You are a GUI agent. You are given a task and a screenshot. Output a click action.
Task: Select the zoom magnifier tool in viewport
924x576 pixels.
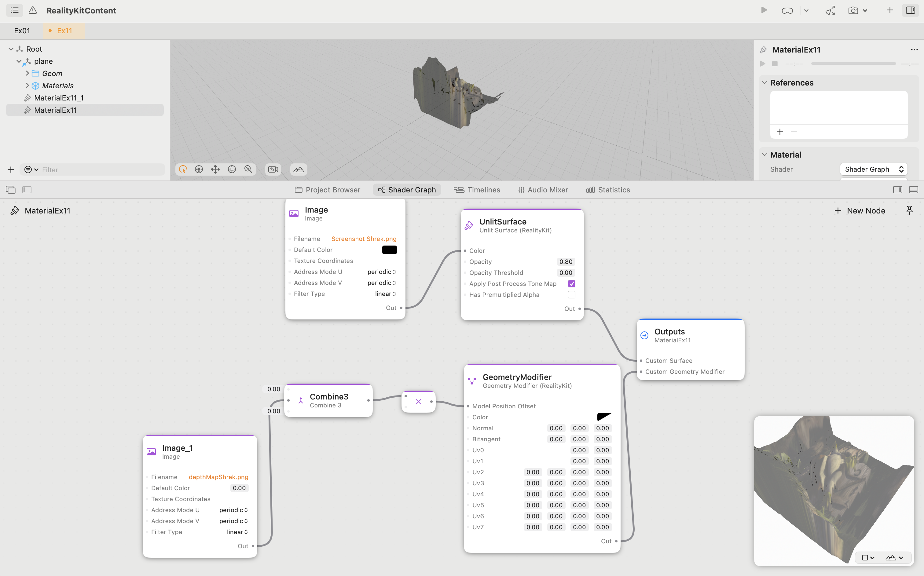pos(248,169)
